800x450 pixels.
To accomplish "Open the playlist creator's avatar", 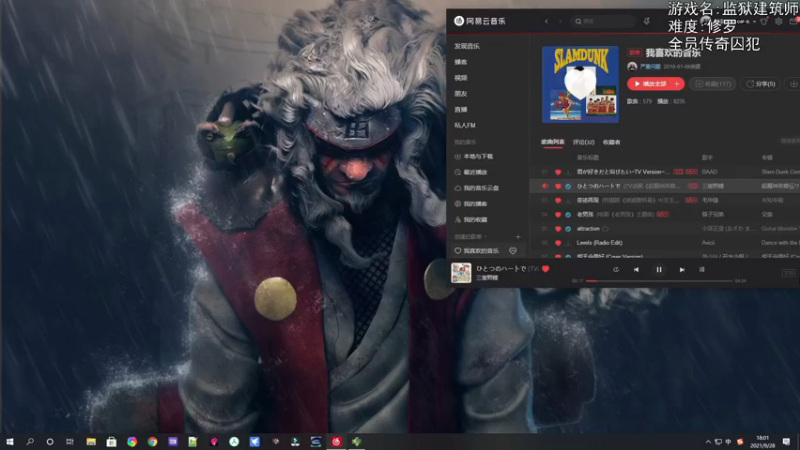I will 632,66.
